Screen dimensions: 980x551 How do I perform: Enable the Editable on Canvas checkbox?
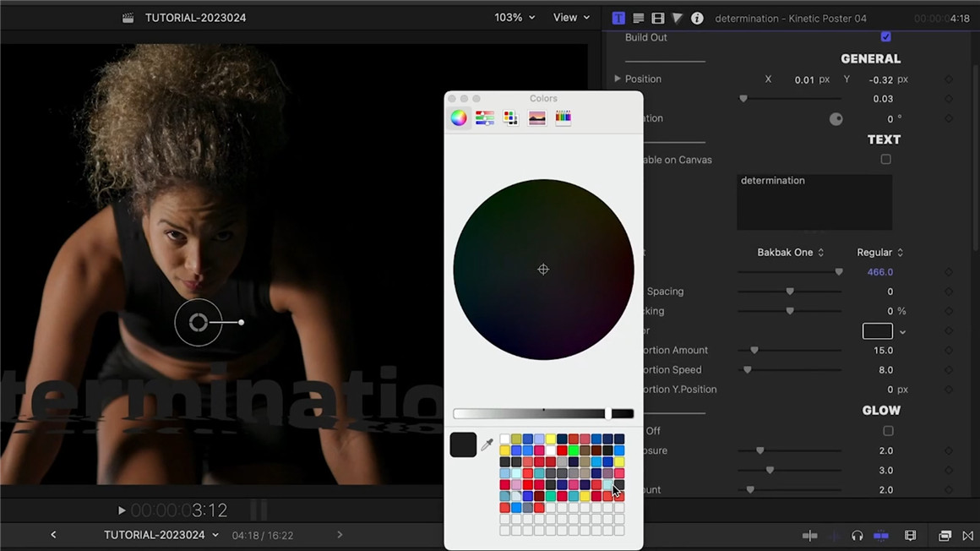click(885, 160)
